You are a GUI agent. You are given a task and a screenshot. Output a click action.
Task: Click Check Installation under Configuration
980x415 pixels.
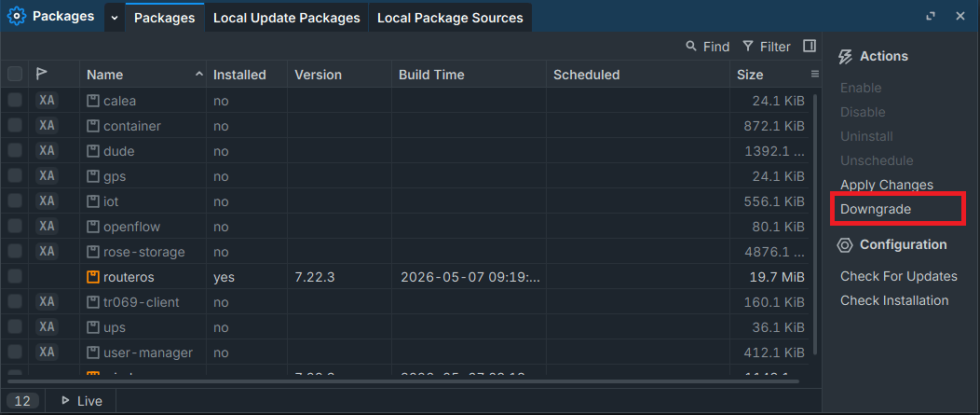tap(893, 300)
